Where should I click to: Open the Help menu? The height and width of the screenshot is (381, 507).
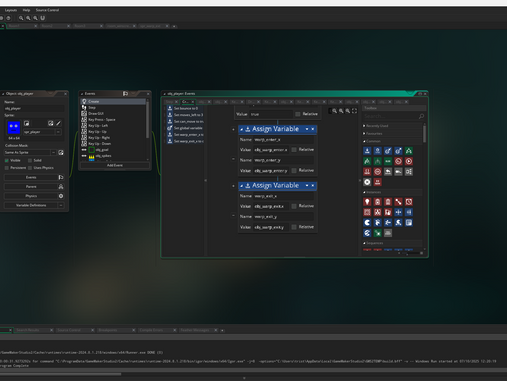point(26,10)
